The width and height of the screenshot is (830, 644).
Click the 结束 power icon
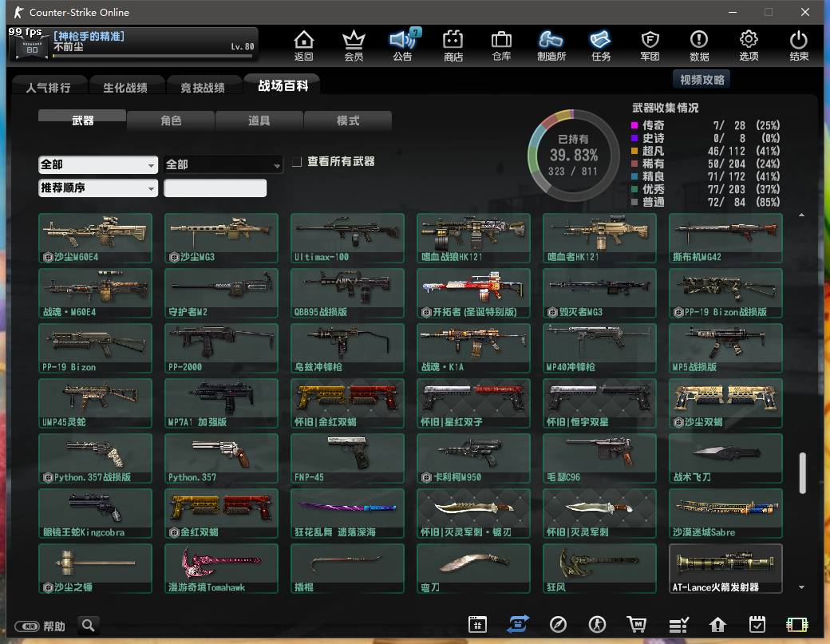point(799,45)
